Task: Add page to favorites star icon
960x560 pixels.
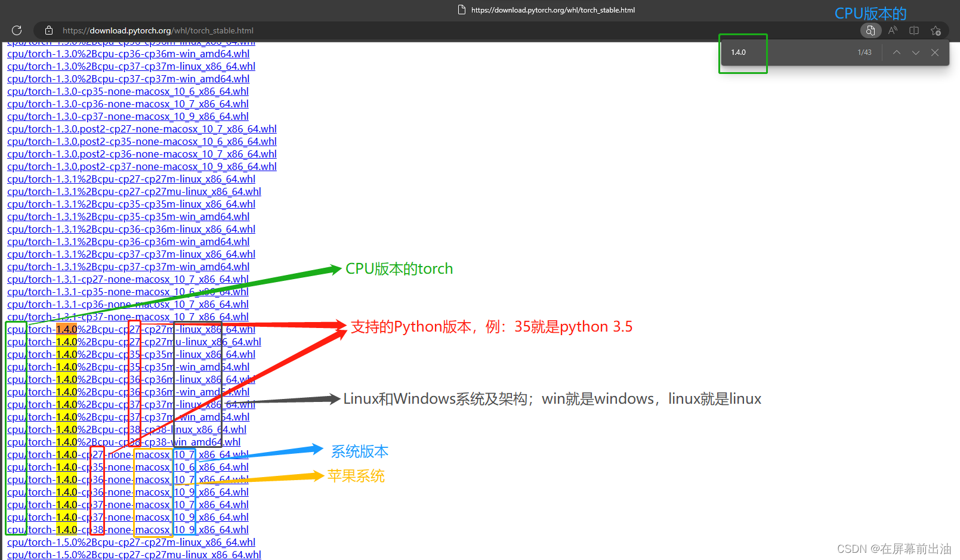Action: [x=936, y=30]
